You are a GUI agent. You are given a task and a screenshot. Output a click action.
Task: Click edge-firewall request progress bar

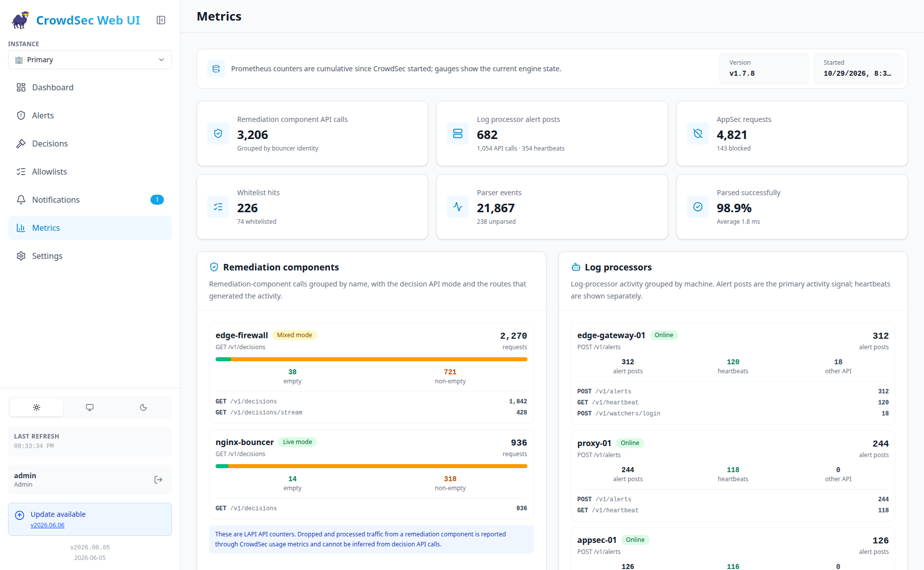(x=372, y=359)
